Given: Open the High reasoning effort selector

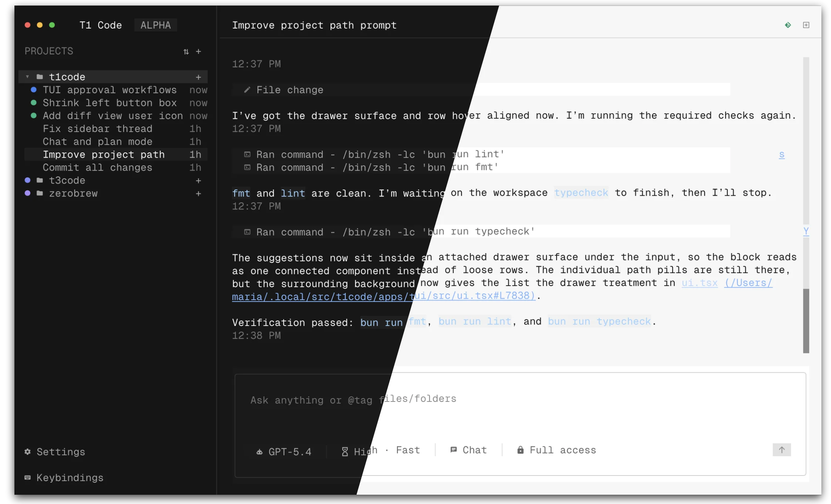Looking at the screenshot, I should (359, 451).
